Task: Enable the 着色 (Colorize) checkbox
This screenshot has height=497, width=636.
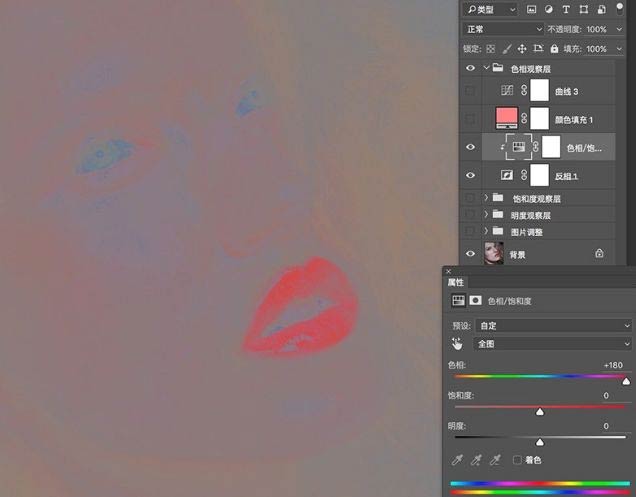Action: click(517, 459)
